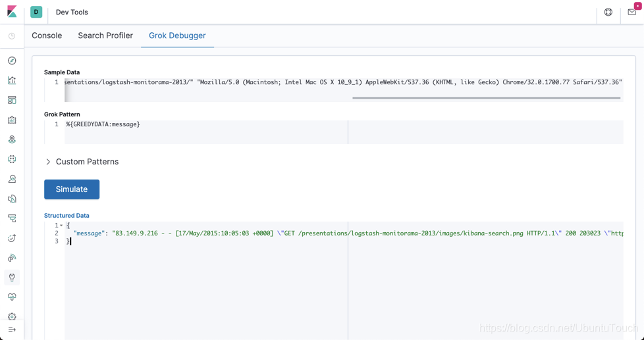
Task: Click the Sample Data horizontal scrollbar
Action: tap(486, 98)
